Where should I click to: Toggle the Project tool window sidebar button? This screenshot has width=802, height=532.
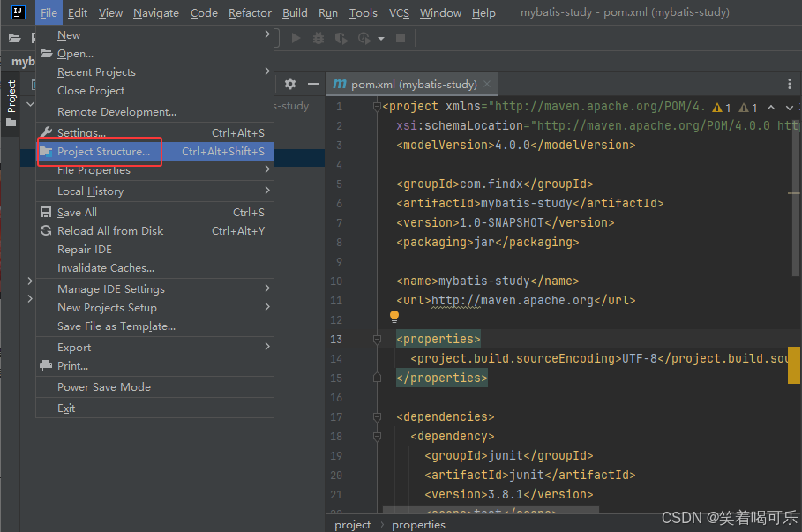click(11, 103)
